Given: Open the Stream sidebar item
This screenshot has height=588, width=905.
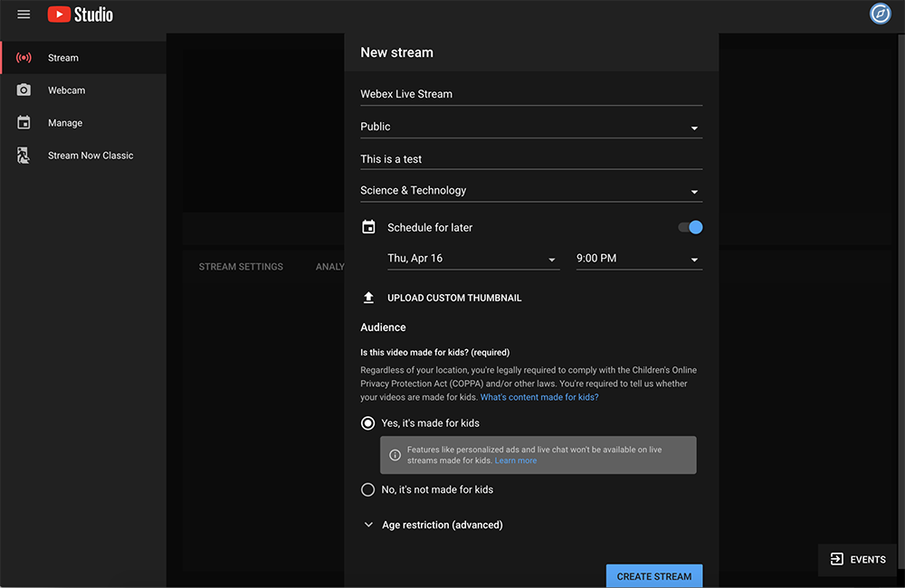Looking at the screenshot, I should (83, 58).
